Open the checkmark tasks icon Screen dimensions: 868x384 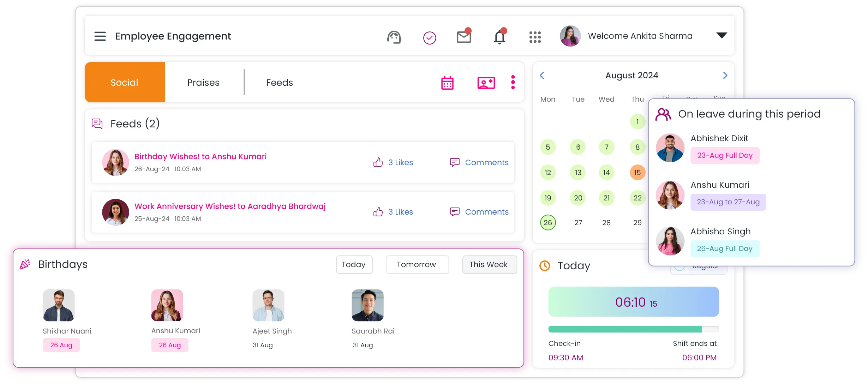click(x=429, y=38)
